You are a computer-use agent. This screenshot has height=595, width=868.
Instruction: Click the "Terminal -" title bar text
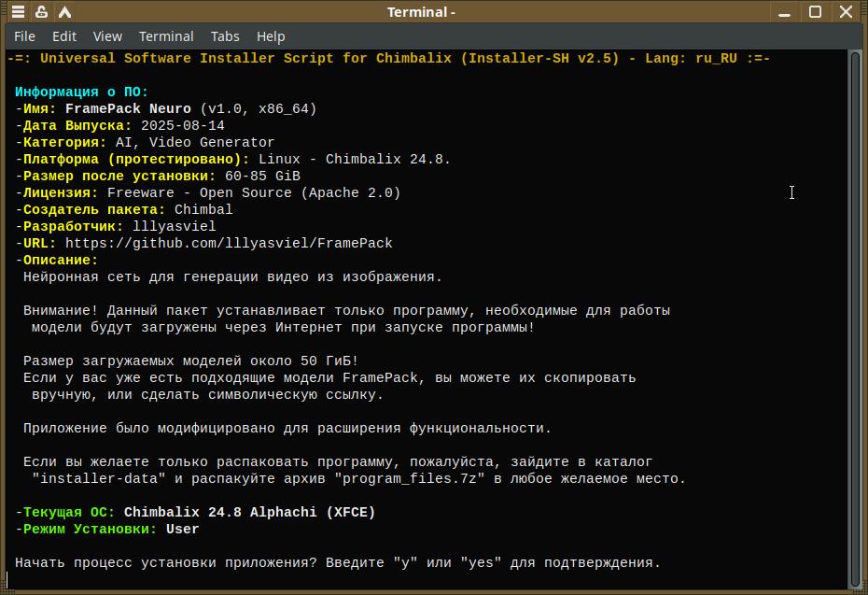pos(422,12)
